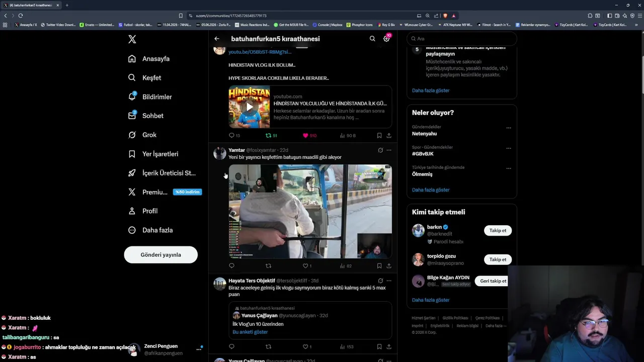This screenshot has width=644, height=362.
Task: Show more trends under Neler oluyor
Action: coord(431,190)
